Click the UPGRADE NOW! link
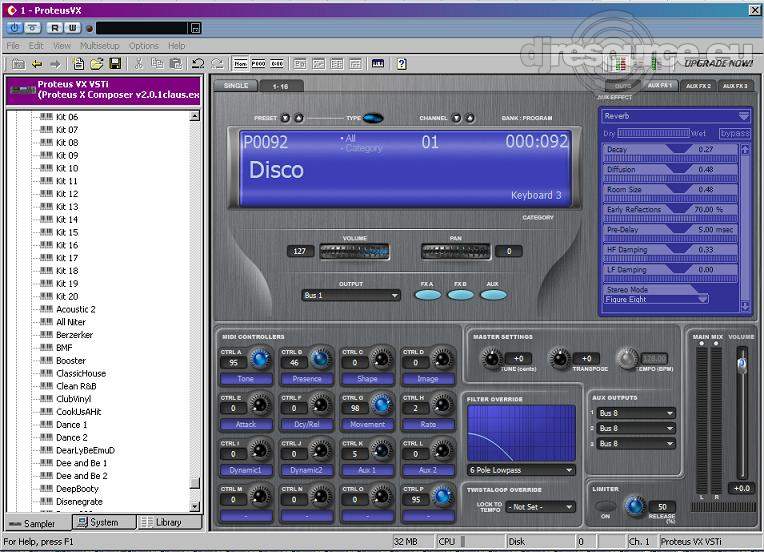Viewport: 764px width, 552px height. coord(719,63)
